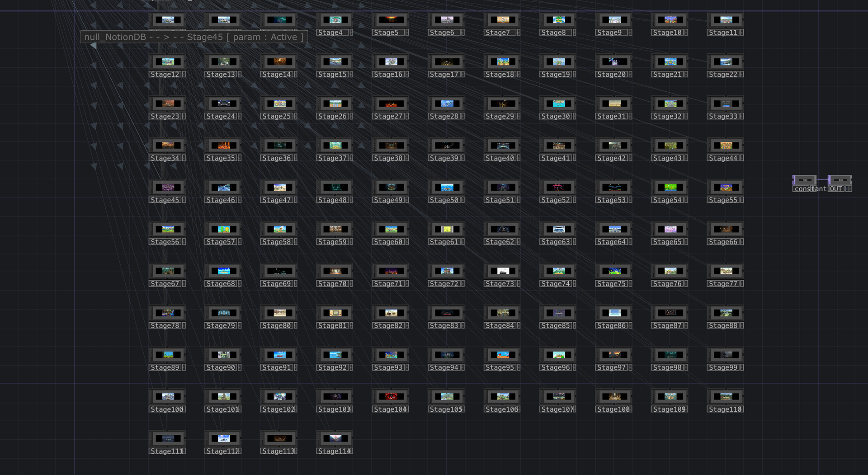Viewport: 868px width, 475px height.
Task: Toggle the flag box beside Stage62 label
Action: coord(519,242)
